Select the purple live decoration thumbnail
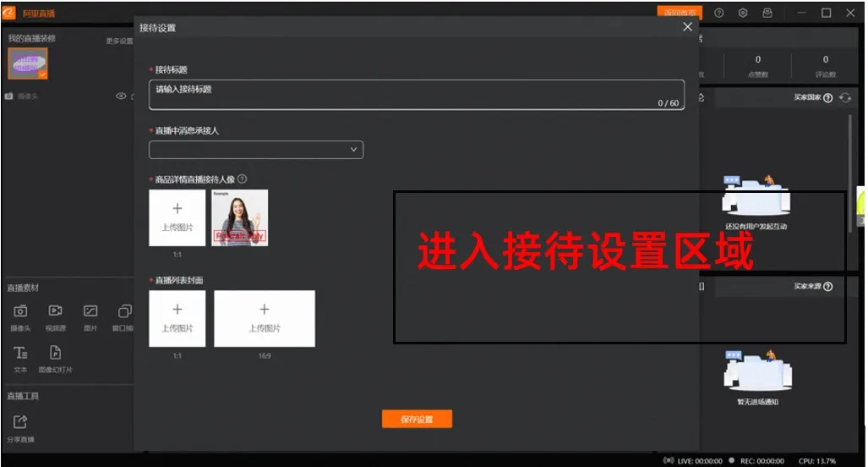 28,63
